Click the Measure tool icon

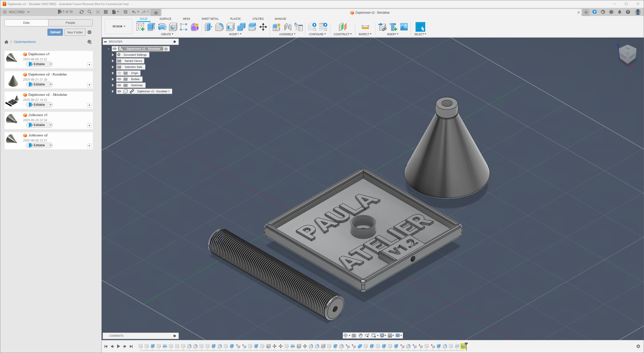[x=365, y=27]
